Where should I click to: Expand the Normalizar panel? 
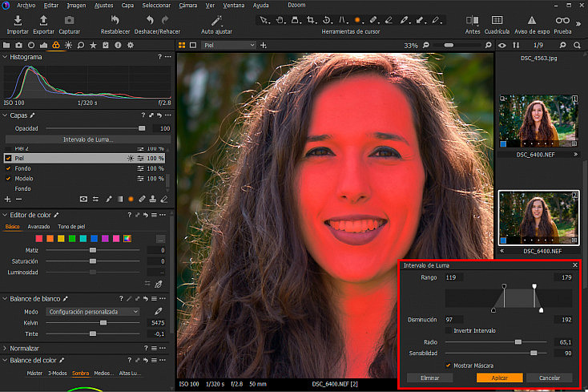tap(5, 348)
